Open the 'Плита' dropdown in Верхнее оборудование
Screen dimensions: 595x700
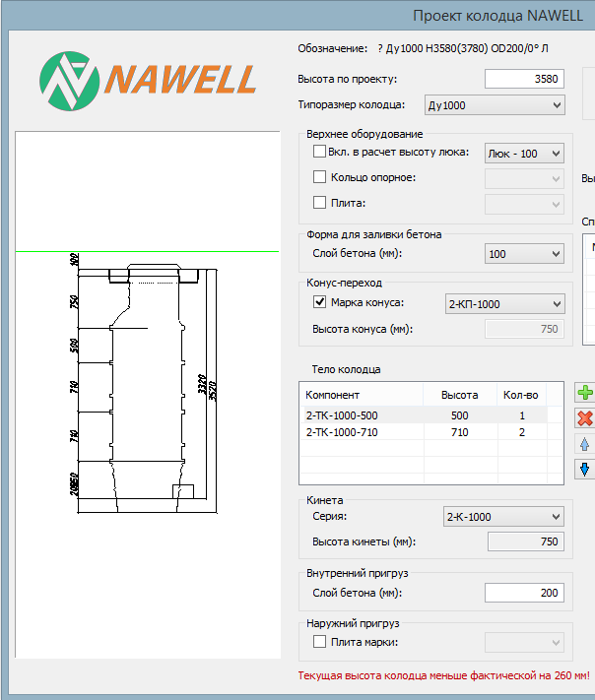point(524,205)
